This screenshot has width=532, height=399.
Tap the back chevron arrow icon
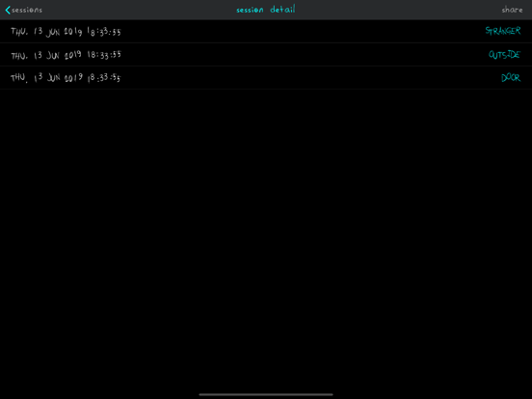point(8,10)
